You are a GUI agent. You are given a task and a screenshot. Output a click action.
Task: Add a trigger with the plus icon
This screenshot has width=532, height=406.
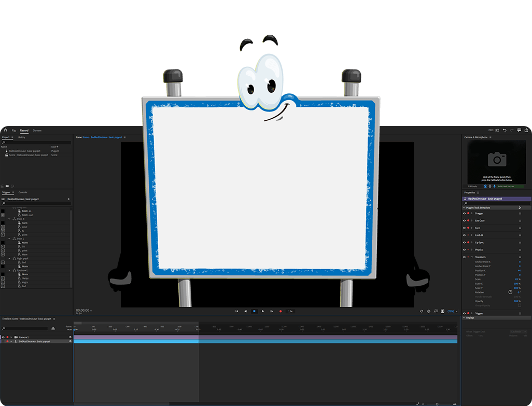68,199
